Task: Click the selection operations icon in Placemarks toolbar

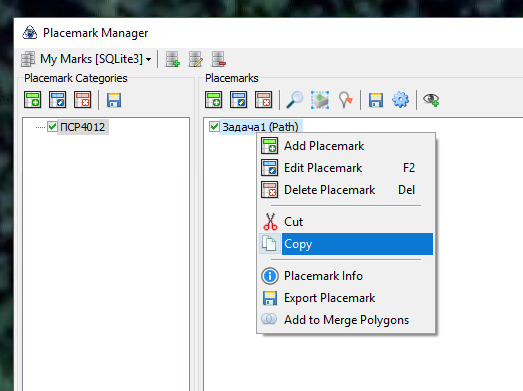Action: pos(320,100)
